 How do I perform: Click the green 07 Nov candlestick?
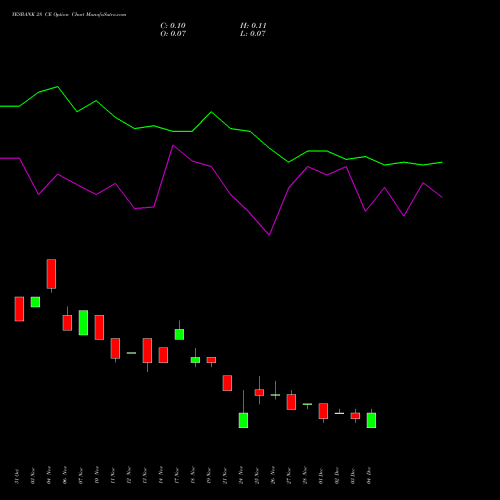click(x=83, y=323)
